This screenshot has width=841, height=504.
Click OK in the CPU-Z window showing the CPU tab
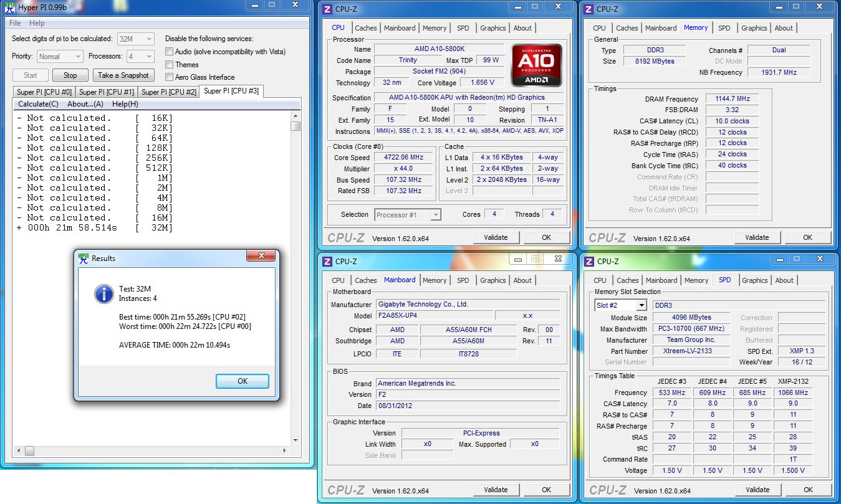pyautogui.click(x=546, y=237)
